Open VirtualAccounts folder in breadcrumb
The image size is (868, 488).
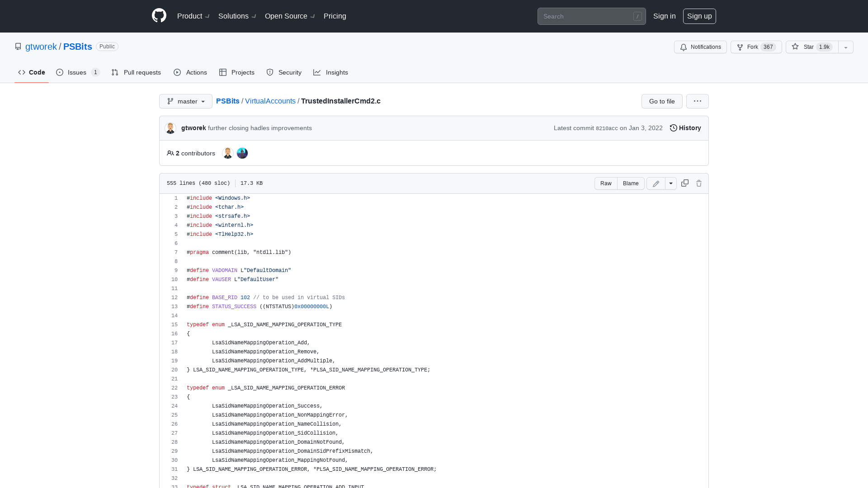pyautogui.click(x=270, y=101)
